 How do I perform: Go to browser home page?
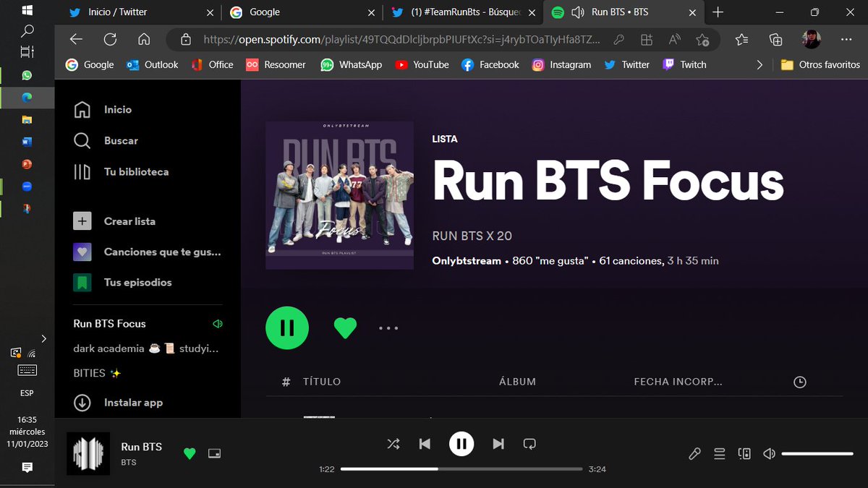tap(144, 40)
